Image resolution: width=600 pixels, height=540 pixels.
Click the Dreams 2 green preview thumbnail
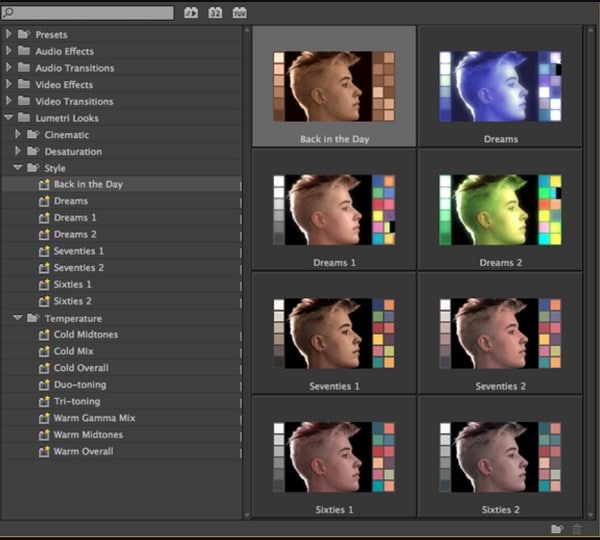pos(499,210)
